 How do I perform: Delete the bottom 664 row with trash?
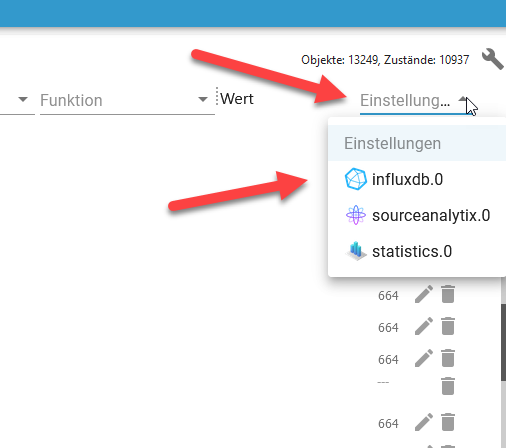click(x=448, y=422)
